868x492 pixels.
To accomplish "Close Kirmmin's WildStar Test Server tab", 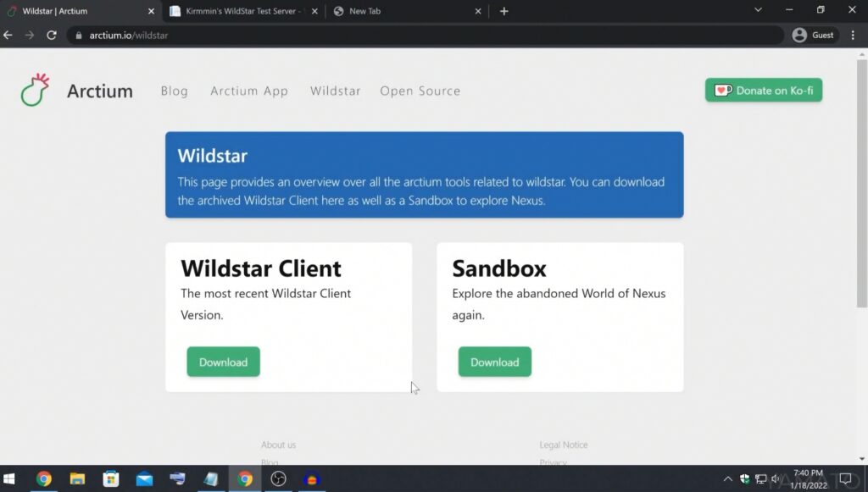I will point(314,11).
